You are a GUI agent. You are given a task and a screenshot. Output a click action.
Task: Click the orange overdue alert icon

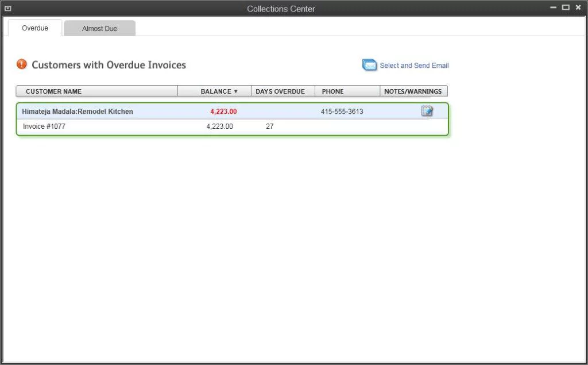[x=21, y=64]
